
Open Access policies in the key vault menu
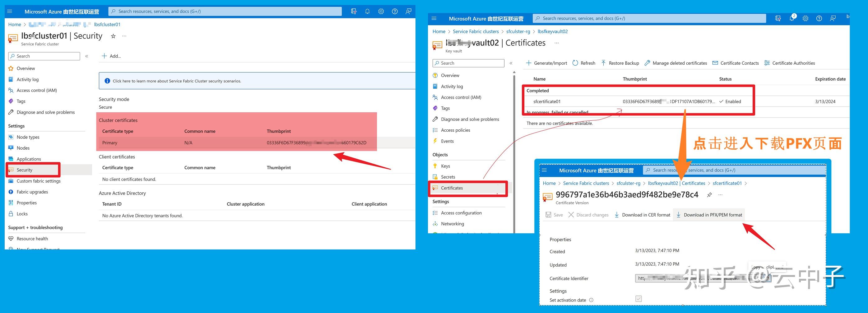455,130
